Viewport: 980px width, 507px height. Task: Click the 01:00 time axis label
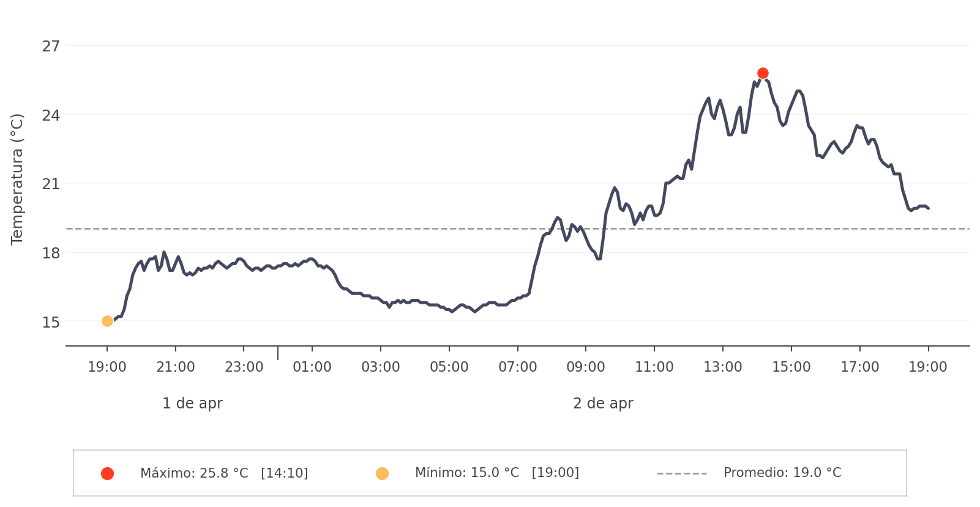[312, 367]
